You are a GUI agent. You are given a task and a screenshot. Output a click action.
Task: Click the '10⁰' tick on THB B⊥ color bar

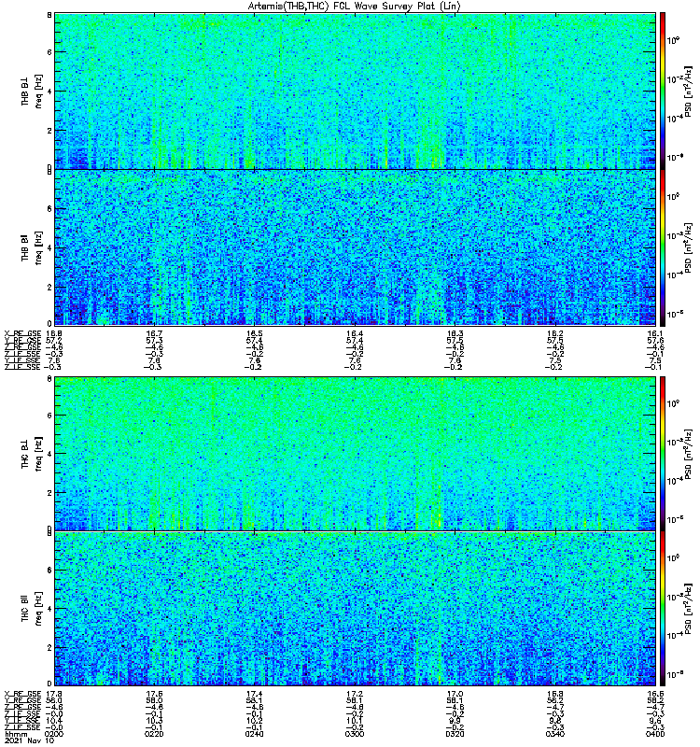(x=673, y=40)
